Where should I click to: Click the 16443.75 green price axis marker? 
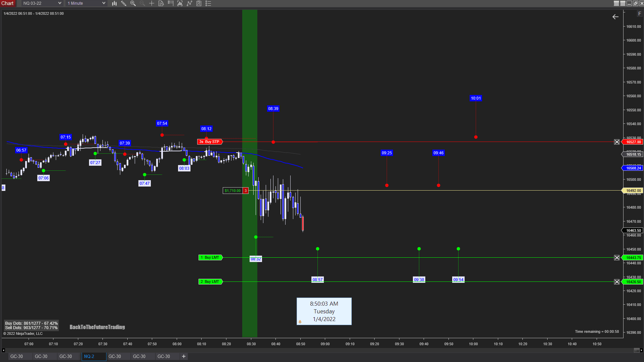coord(632,258)
